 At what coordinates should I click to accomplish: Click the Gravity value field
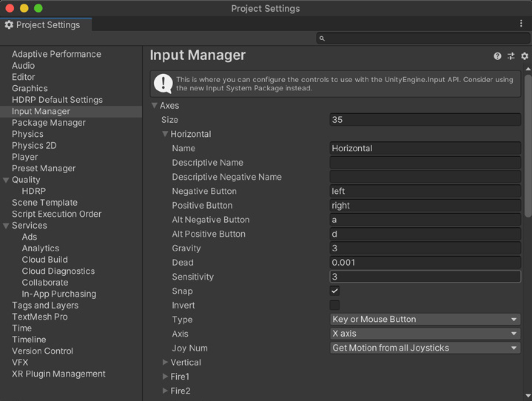coord(425,248)
